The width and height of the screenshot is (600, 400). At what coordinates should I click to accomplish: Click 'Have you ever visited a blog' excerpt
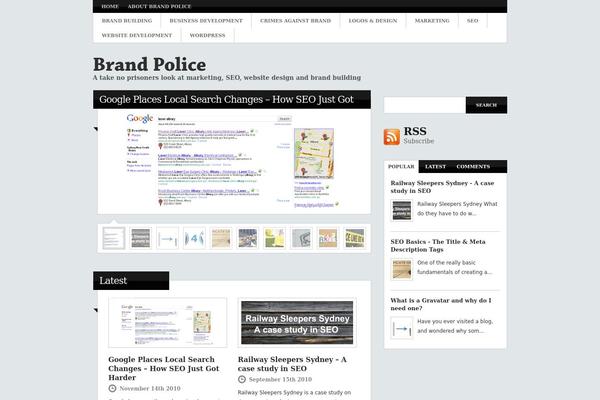tap(455, 326)
